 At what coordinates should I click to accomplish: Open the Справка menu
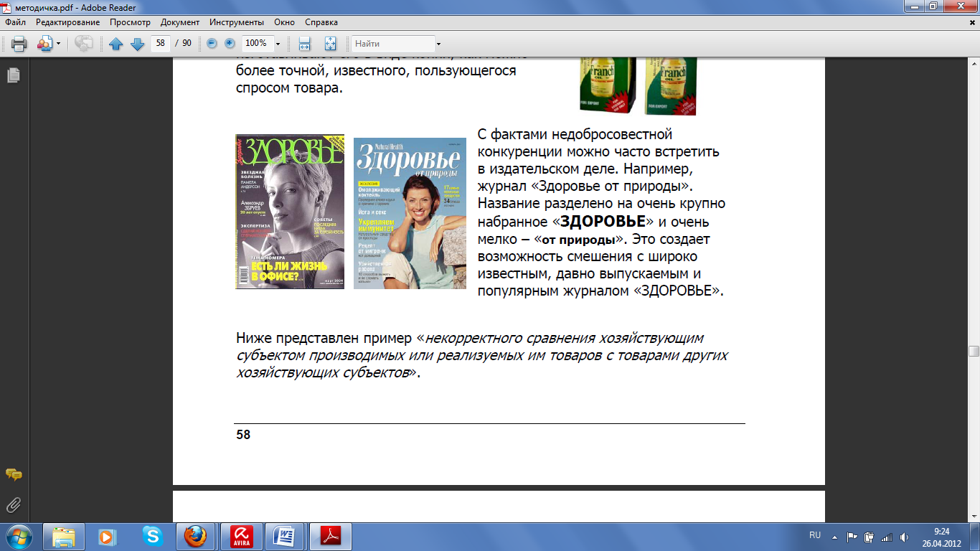(x=321, y=22)
